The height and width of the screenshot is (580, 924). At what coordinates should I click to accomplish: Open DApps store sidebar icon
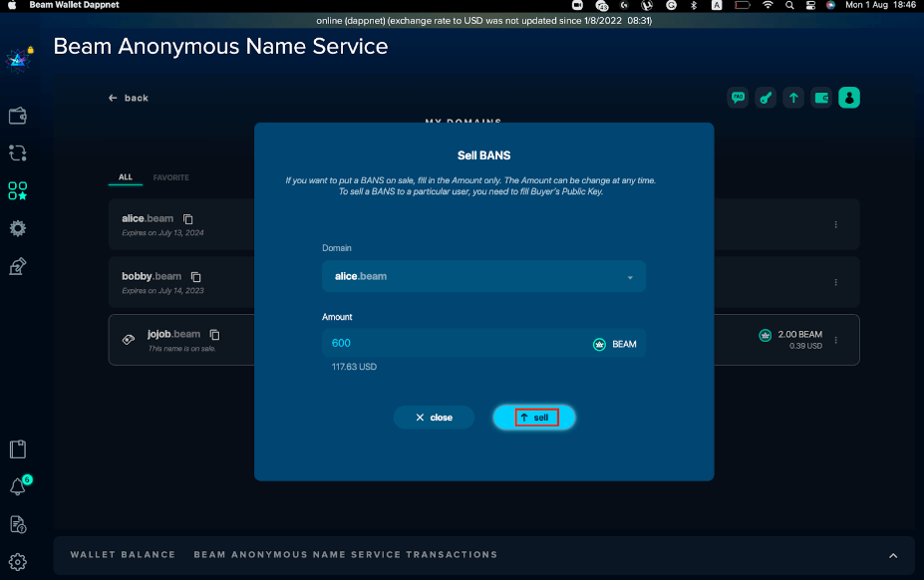(17, 190)
